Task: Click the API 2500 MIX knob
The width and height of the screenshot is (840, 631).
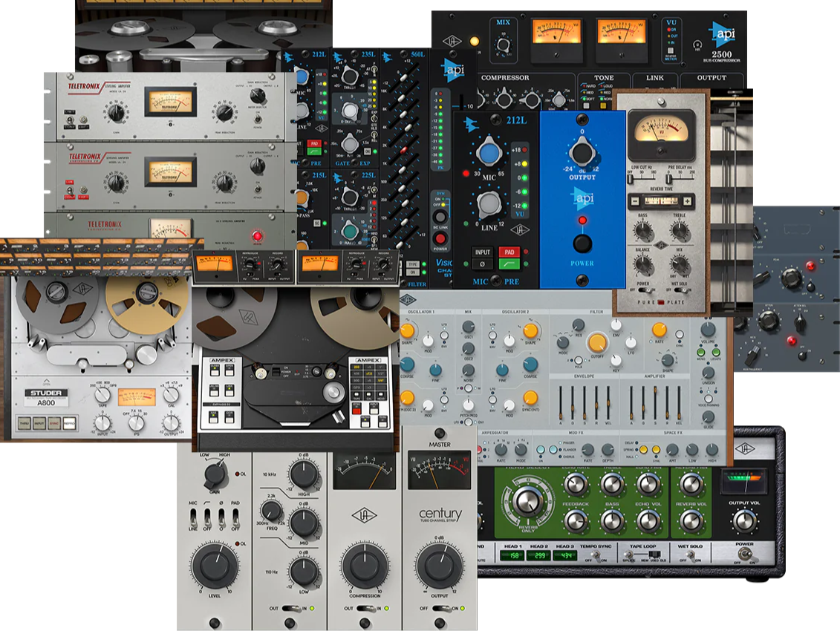Action: [503, 45]
